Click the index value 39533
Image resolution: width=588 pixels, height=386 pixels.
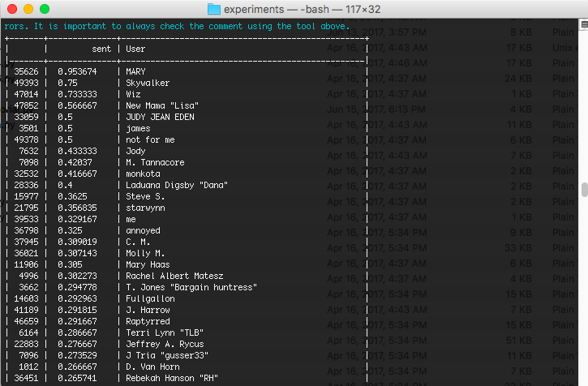pos(26,219)
